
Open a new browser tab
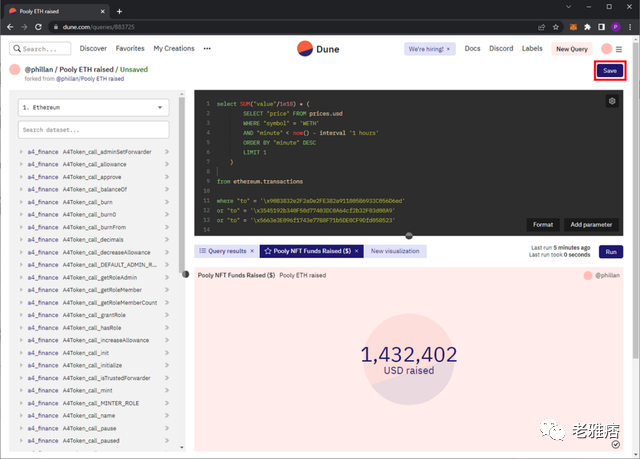coord(119,11)
